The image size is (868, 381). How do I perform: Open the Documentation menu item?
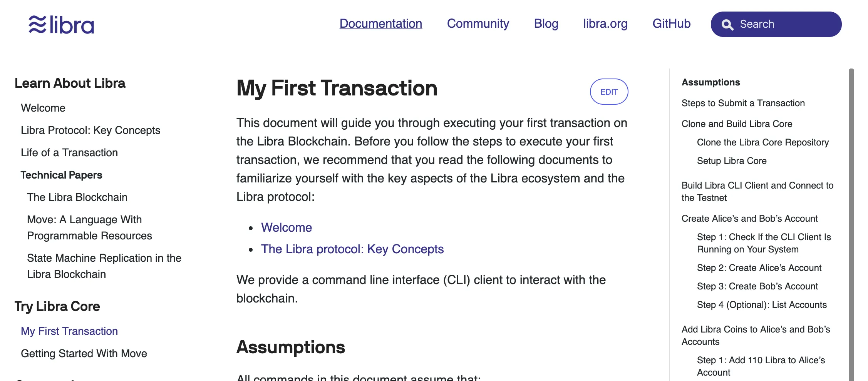click(x=380, y=23)
